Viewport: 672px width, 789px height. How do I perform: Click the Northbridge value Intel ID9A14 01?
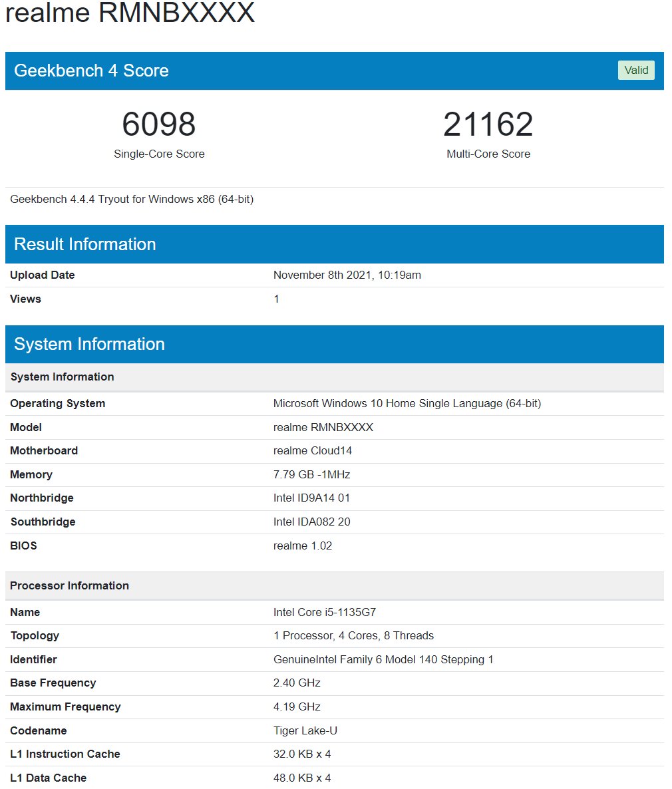coord(311,498)
